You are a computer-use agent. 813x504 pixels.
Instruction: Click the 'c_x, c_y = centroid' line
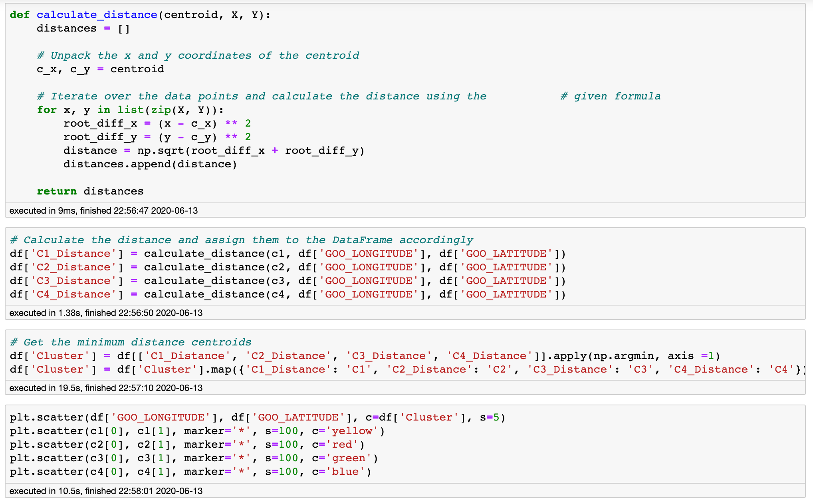(100, 69)
